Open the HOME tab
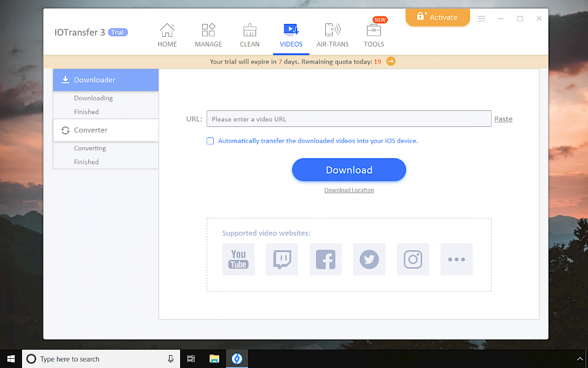This screenshot has height=368, width=588. (x=167, y=36)
